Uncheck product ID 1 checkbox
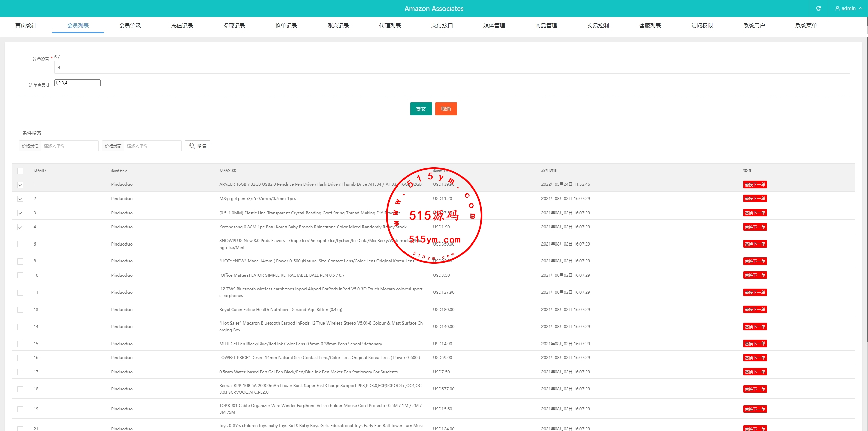Image resolution: width=868 pixels, height=431 pixels. pyautogui.click(x=20, y=185)
